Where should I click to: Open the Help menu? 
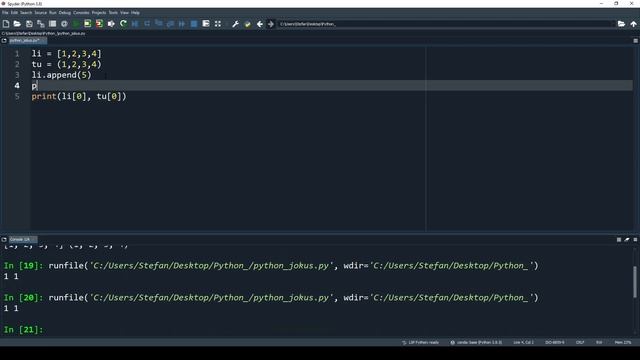pos(135,13)
